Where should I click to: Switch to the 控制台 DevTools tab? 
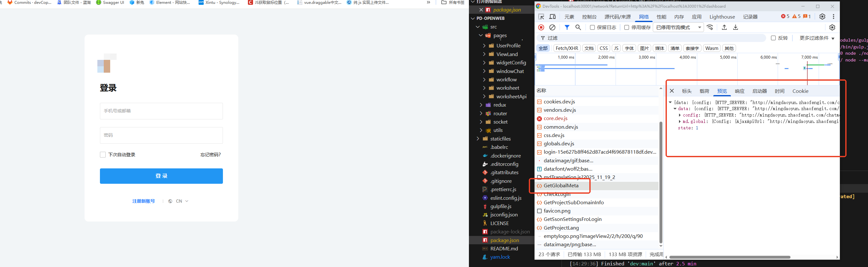tap(589, 17)
